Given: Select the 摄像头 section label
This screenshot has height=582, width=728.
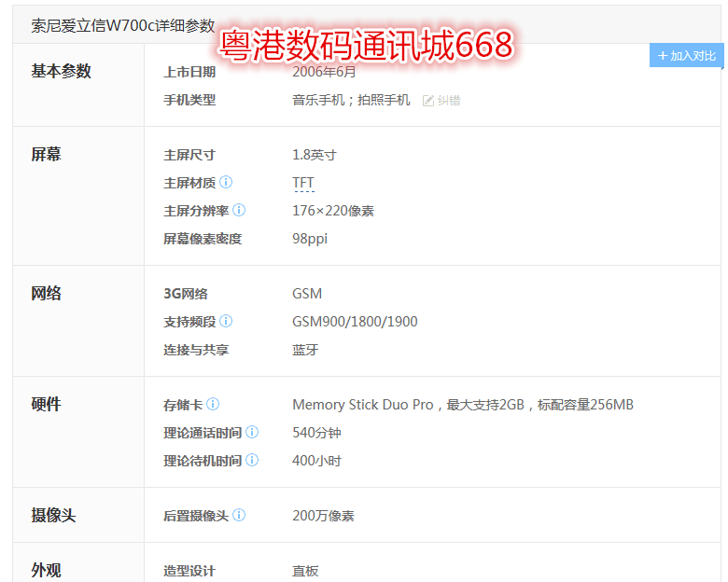Looking at the screenshot, I should pyautogui.click(x=53, y=515).
